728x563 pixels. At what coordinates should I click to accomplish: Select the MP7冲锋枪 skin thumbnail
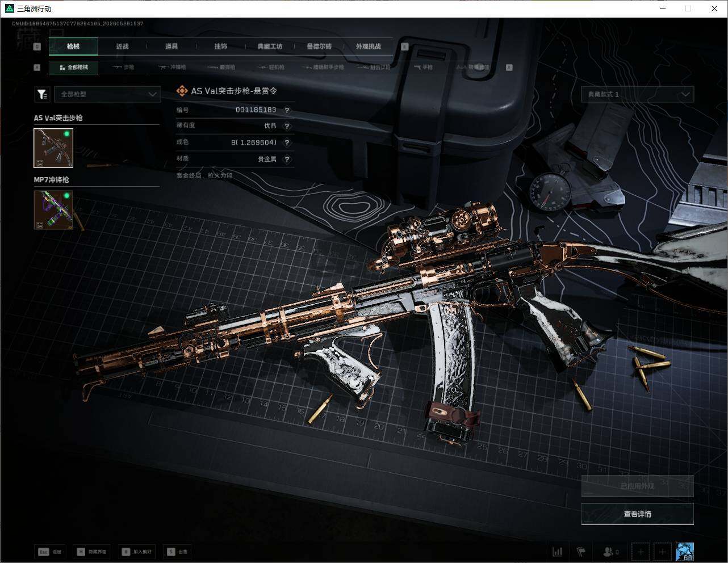point(53,210)
